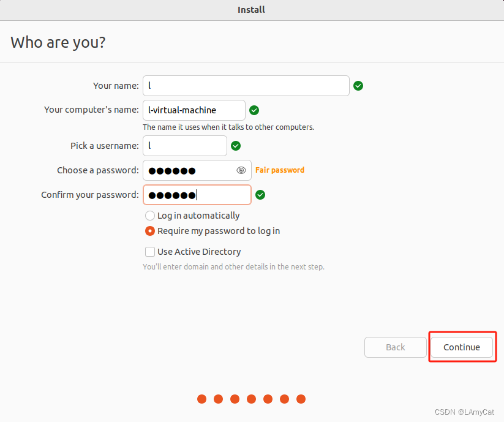The width and height of the screenshot is (504, 422).
Task: Select Log in automatically option
Action: point(150,216)
